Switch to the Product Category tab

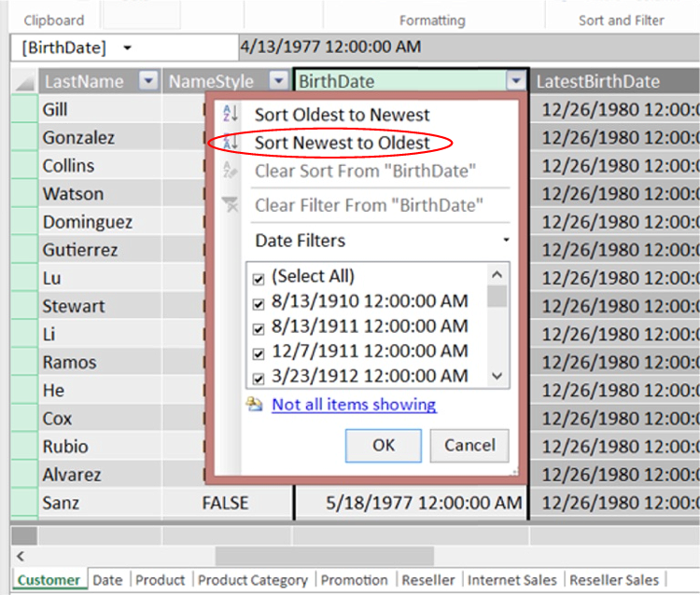[x=253, y=580]
